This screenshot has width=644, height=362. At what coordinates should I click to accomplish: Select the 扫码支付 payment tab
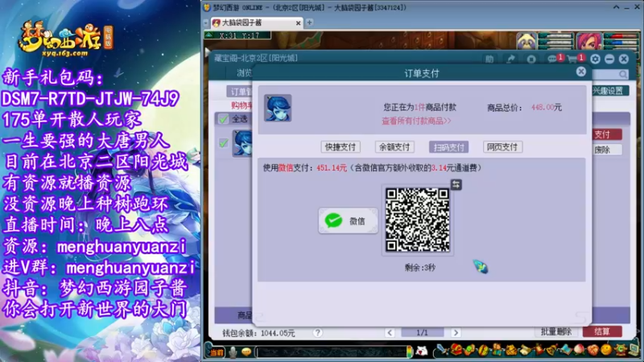coord(448,147)
